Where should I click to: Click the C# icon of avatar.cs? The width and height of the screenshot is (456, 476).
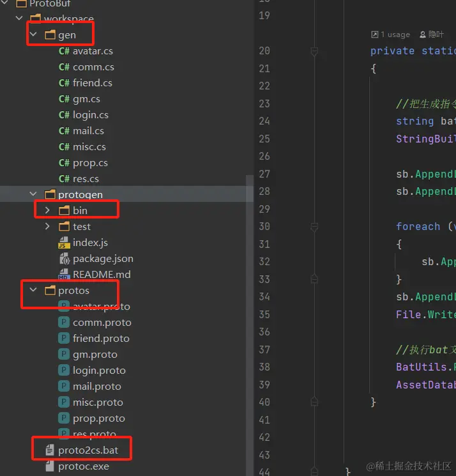pos(64,51)
